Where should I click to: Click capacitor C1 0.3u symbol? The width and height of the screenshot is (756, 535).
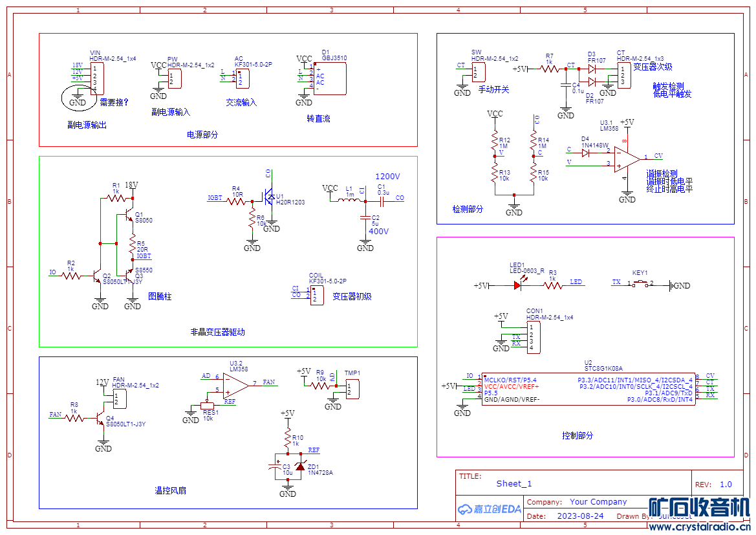(382, 201)
